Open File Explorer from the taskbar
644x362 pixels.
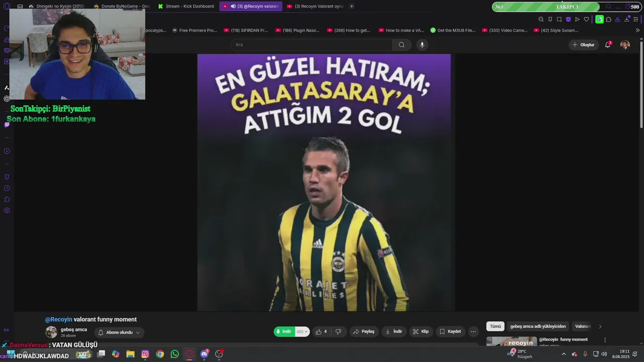[130, 354]
